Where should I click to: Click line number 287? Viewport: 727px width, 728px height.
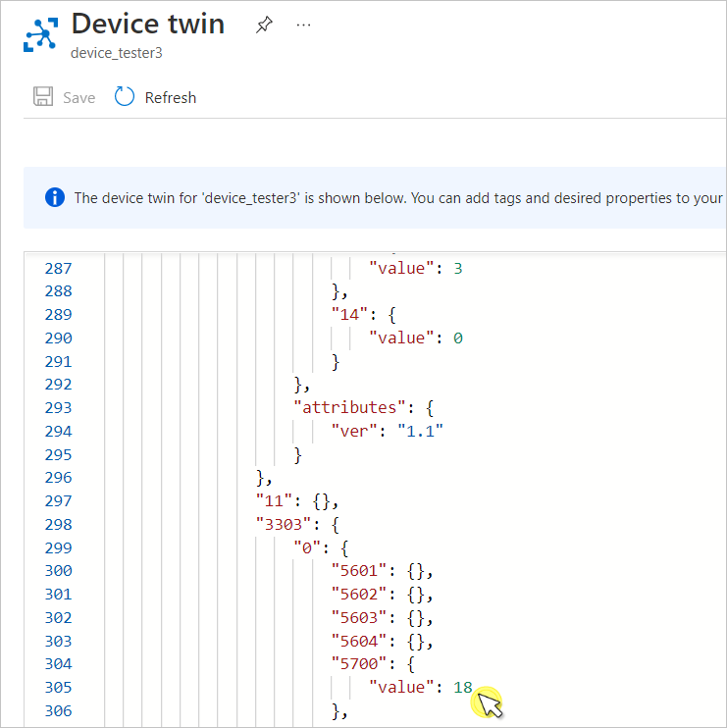pyautogui.click(x=59, y=269)
